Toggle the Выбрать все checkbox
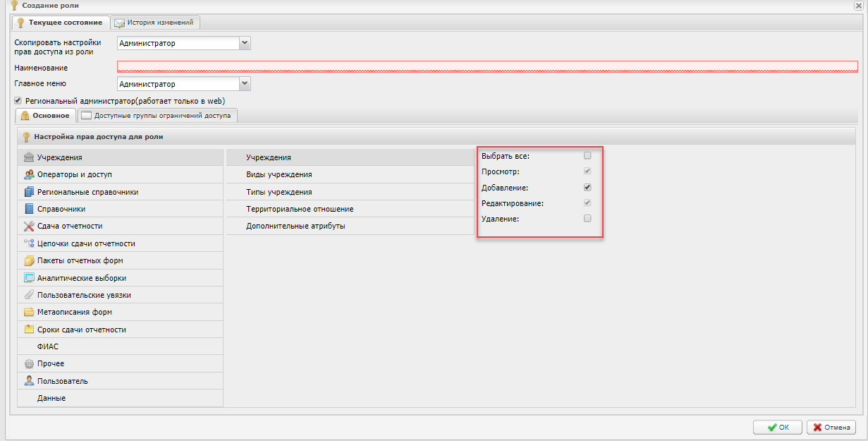Image resolution: width=868 pixels, height=441 pixels. 587,156
